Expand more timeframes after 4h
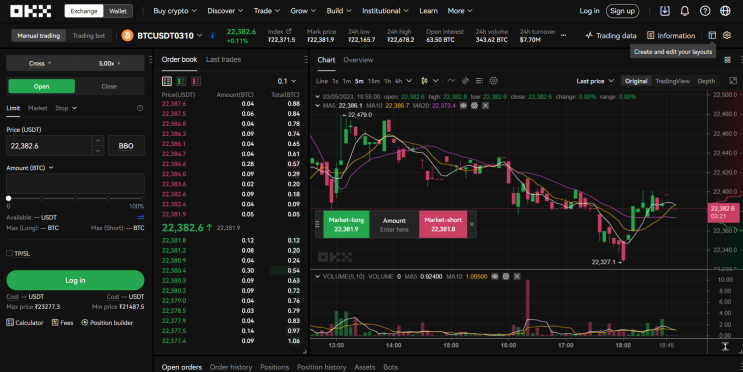This screenshot has width=743, height=372. click(x=409, y=81)
